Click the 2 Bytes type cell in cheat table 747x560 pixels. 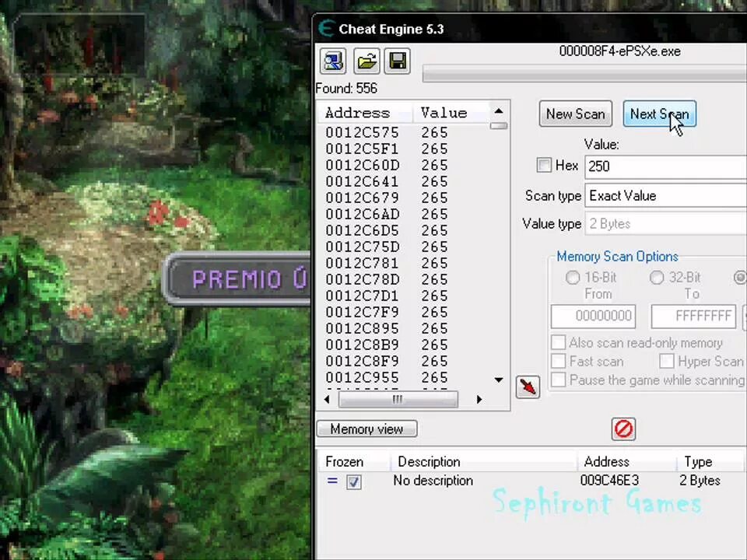click(700, 481)
